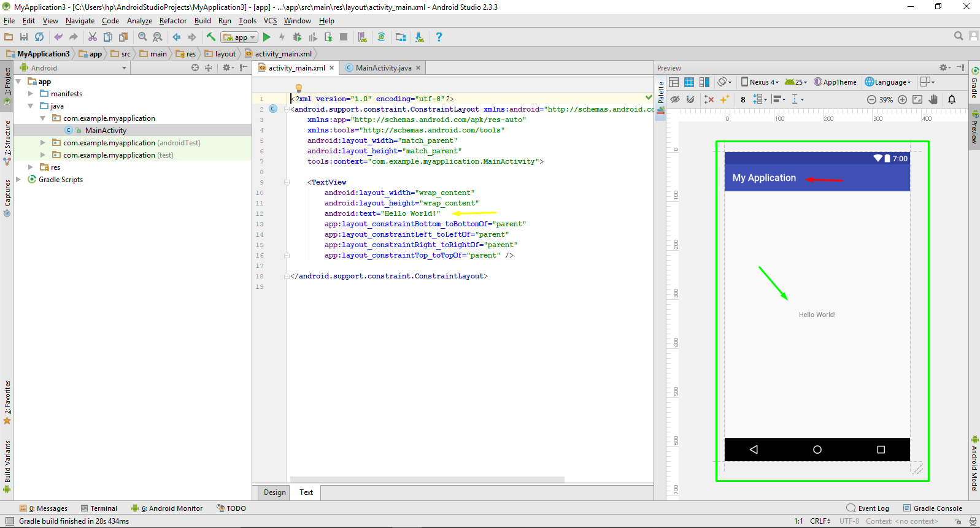Select MainActivity in the project tree

[106, 131]
